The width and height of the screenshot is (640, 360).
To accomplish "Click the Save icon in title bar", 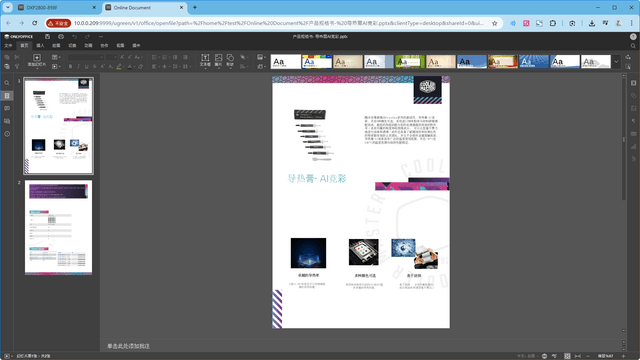I will click(47, 37).
